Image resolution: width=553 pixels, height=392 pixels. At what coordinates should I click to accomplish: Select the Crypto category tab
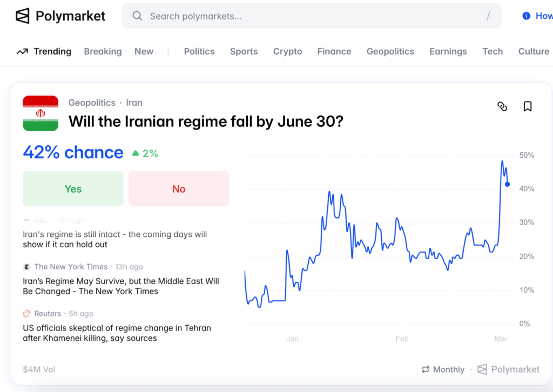point(287,51)
